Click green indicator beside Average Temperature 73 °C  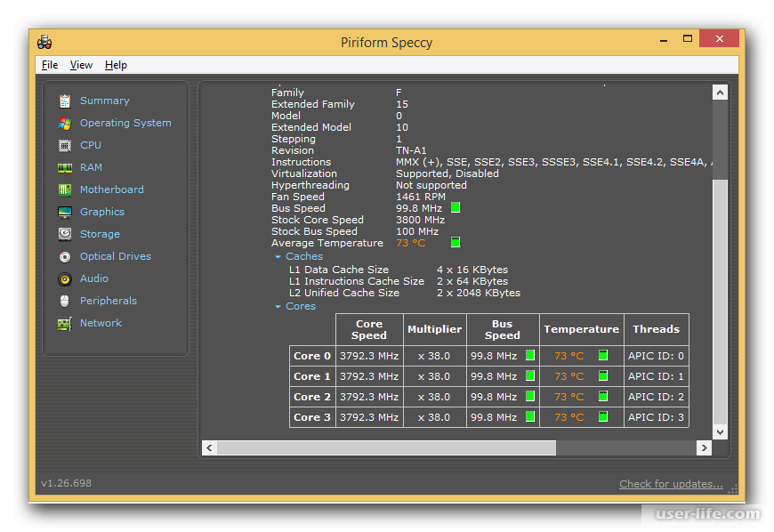coord(456,242)
